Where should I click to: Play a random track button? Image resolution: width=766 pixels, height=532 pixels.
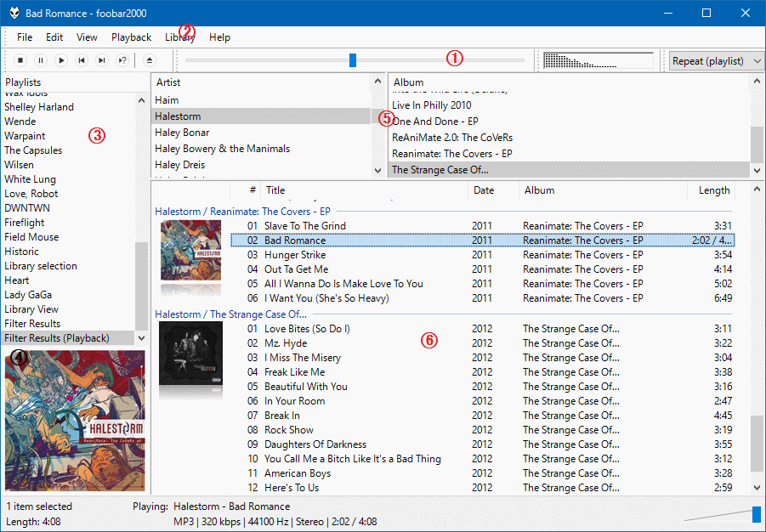[122, 60]
